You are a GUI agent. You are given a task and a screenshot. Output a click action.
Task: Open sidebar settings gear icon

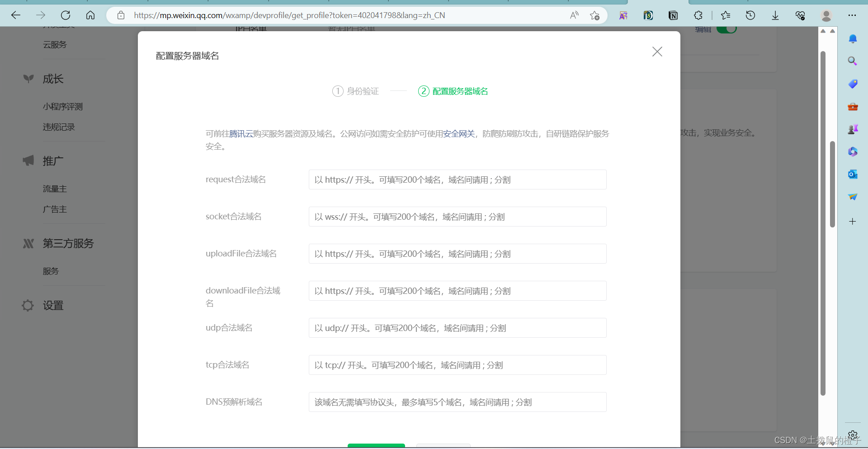[x=853, y=435]
